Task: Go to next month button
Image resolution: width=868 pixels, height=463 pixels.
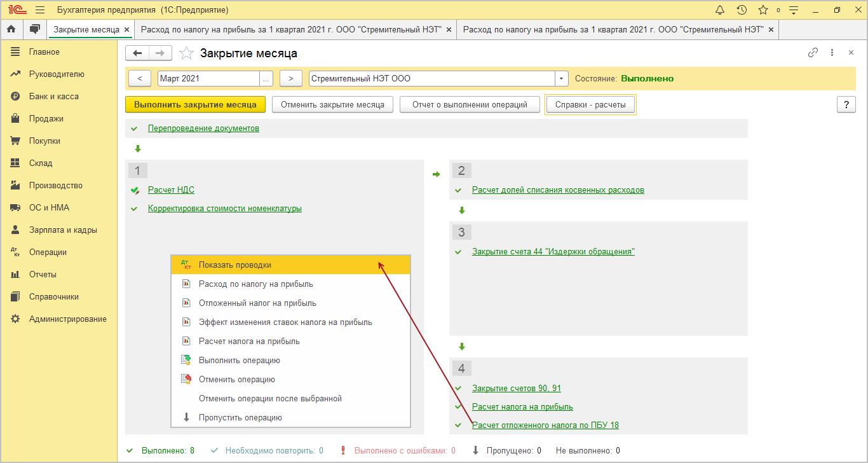Action: (290, 78)
